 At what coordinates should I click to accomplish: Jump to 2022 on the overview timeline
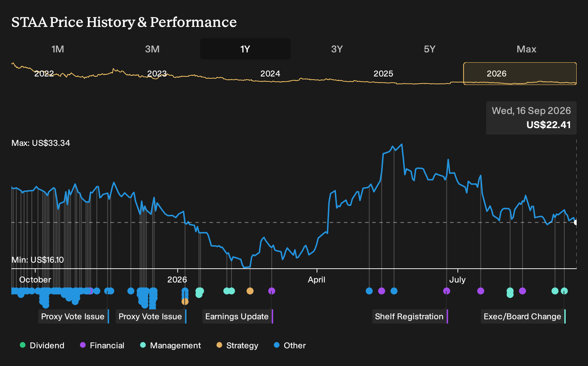tap(44, 74)
